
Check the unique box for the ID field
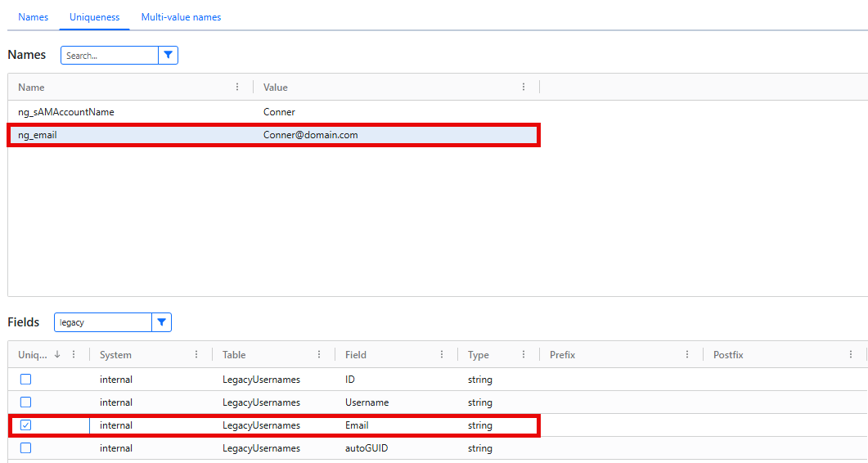pos(25,380)
